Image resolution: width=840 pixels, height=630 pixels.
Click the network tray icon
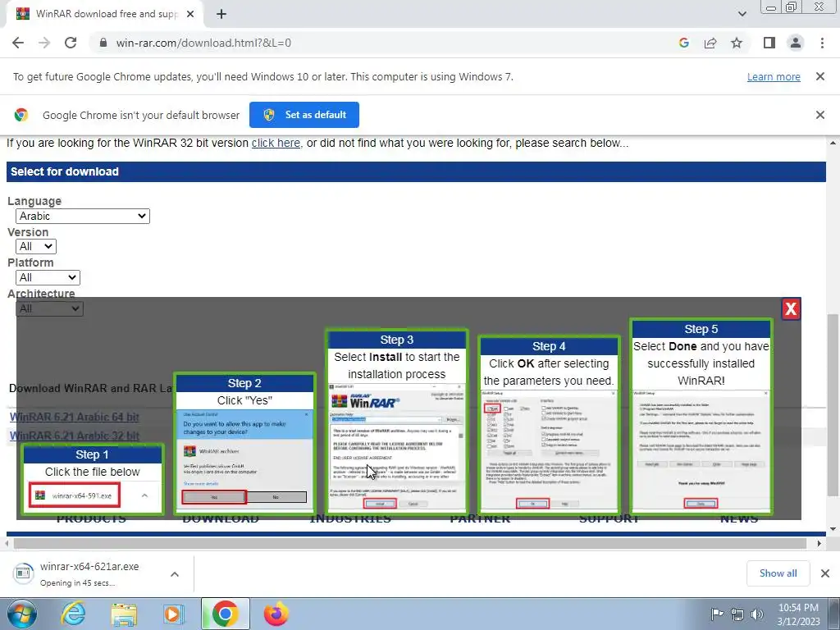point(737,614)
